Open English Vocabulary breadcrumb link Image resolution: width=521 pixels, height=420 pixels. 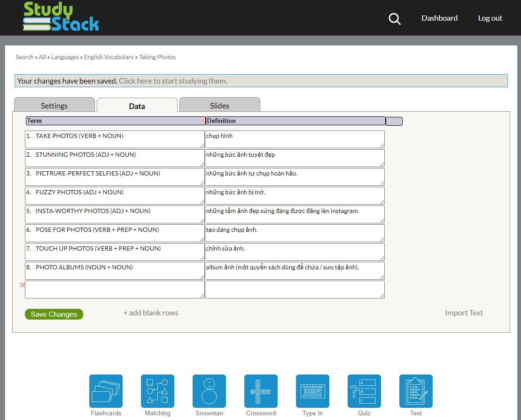(x=109, y=57)
